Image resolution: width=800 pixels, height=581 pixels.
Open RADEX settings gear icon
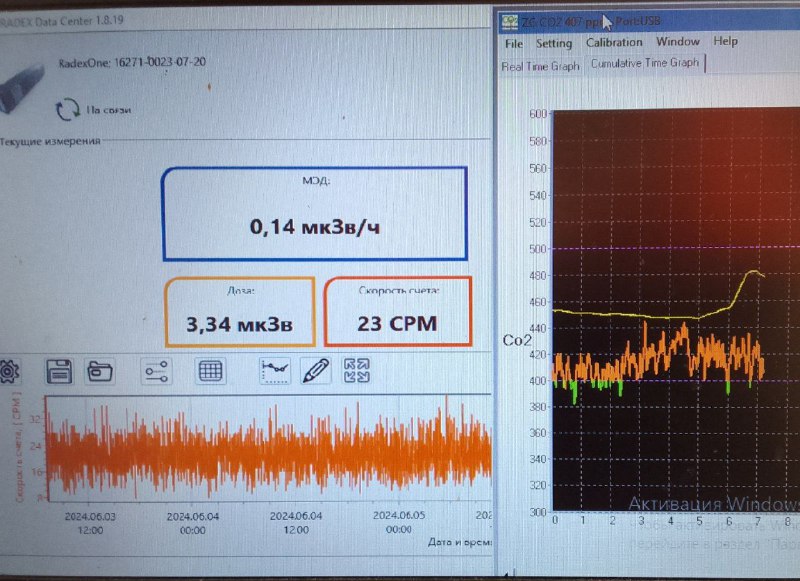9,371
